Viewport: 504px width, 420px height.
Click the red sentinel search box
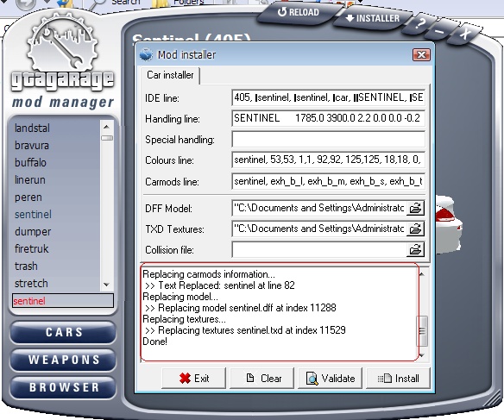(x=63, y=301)
